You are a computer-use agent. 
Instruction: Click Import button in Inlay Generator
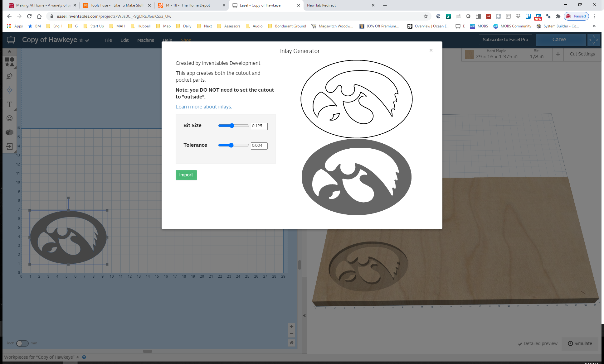pos(186,175)
